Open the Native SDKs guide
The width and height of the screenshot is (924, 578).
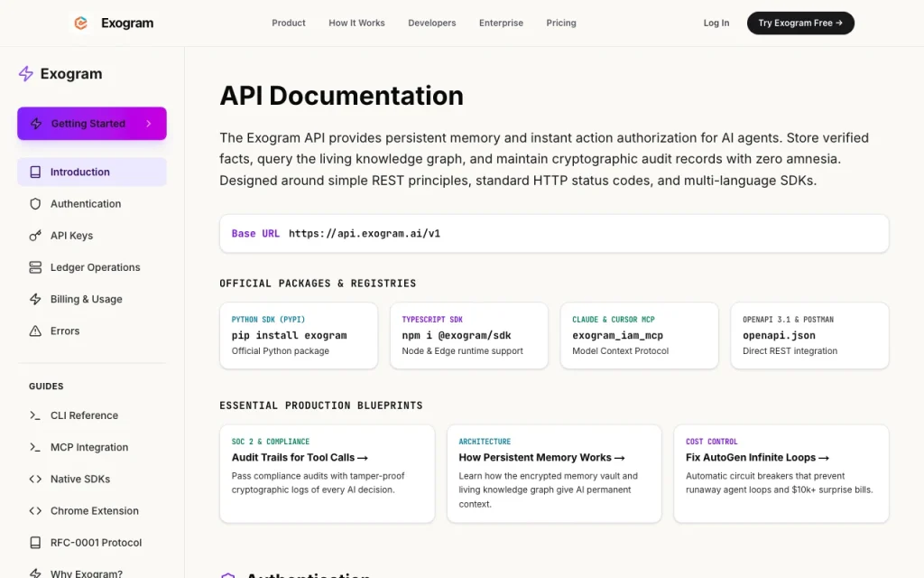[x=92, y=479]
